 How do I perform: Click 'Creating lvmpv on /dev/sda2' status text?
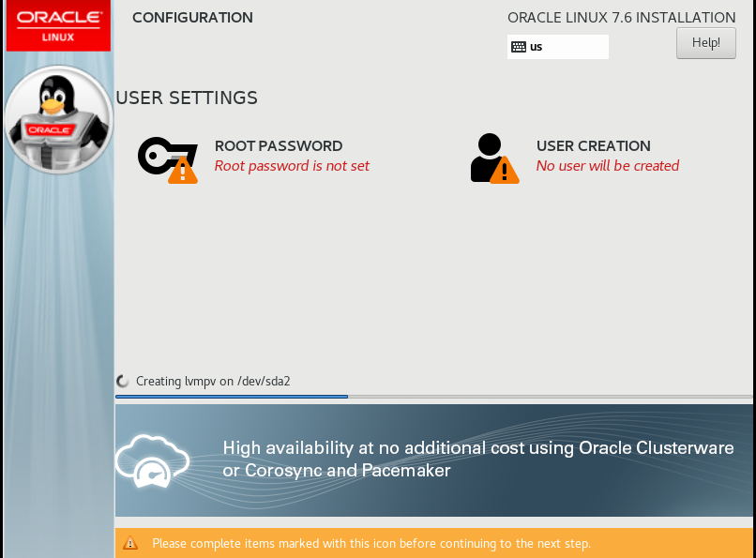(213, 381)
